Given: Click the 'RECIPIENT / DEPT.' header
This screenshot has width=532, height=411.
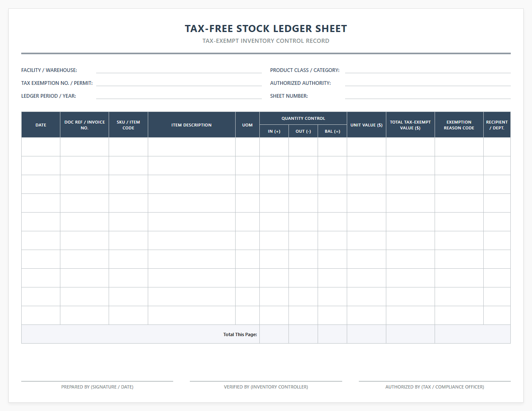Looking at the screenshot, I should (497, 125).
